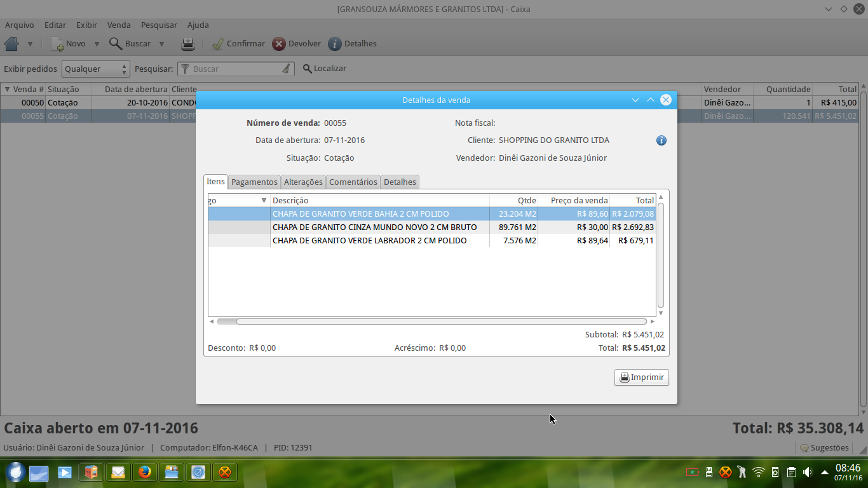The image size is (868, 488).
Task: Click the Buscar magnifier toolbar button
Action: click(130, 44)
